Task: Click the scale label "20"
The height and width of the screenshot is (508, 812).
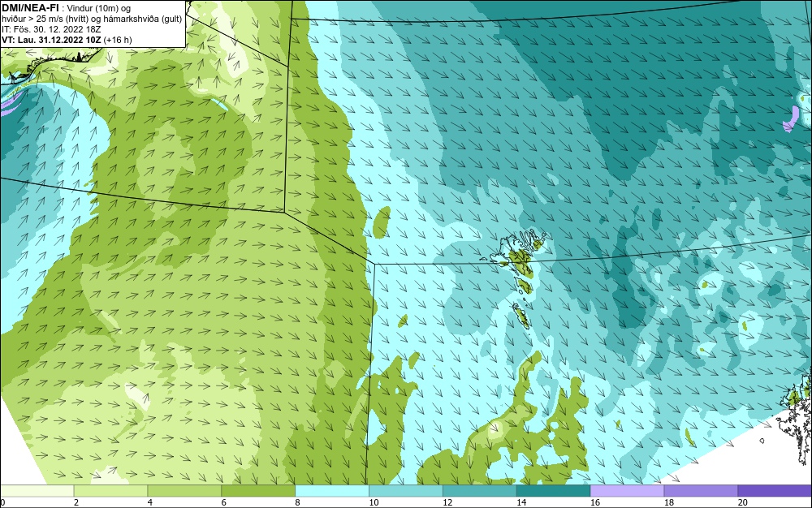Action: pyautogui.click(x=743, y=502)
